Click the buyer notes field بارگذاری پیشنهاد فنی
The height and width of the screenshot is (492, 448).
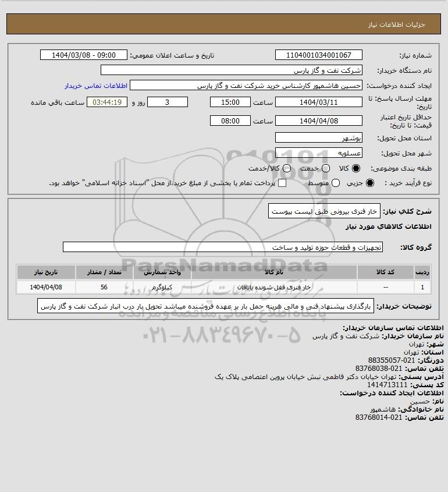pyautogui.click(x=205, y=306)
